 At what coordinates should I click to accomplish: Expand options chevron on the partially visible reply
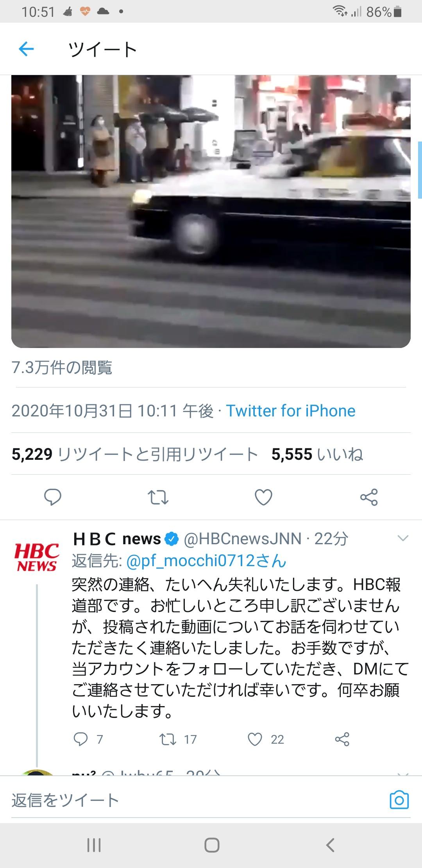tap(402, 774)
